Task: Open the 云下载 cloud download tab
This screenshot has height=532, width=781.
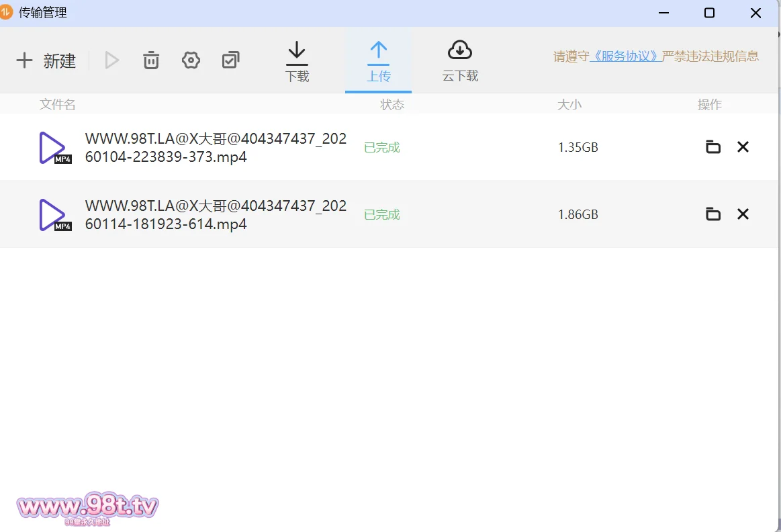Action: pos(460,62)
